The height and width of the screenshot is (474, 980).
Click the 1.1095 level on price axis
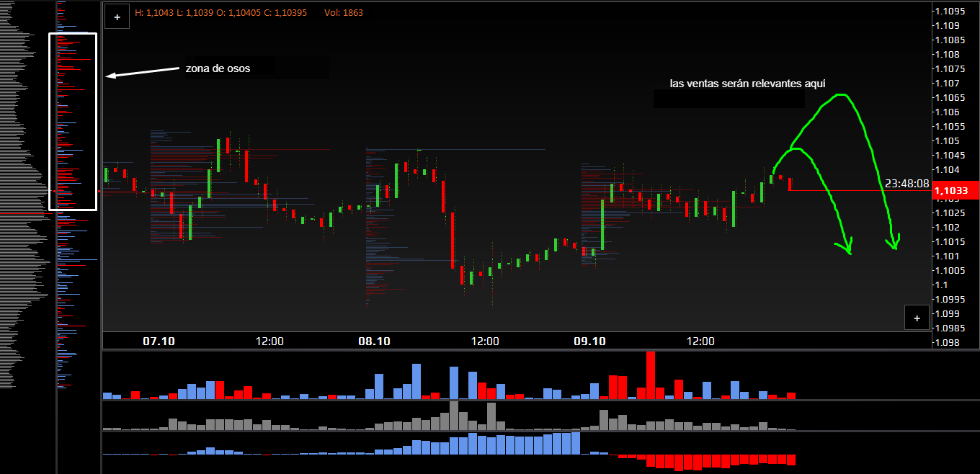[x=950, y=11]
